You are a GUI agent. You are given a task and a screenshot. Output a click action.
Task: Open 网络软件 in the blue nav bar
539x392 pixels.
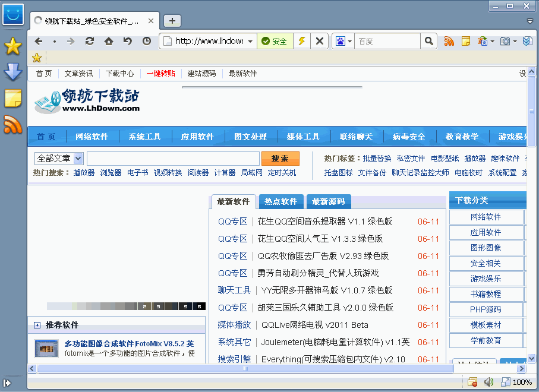[x=92, y=137]
